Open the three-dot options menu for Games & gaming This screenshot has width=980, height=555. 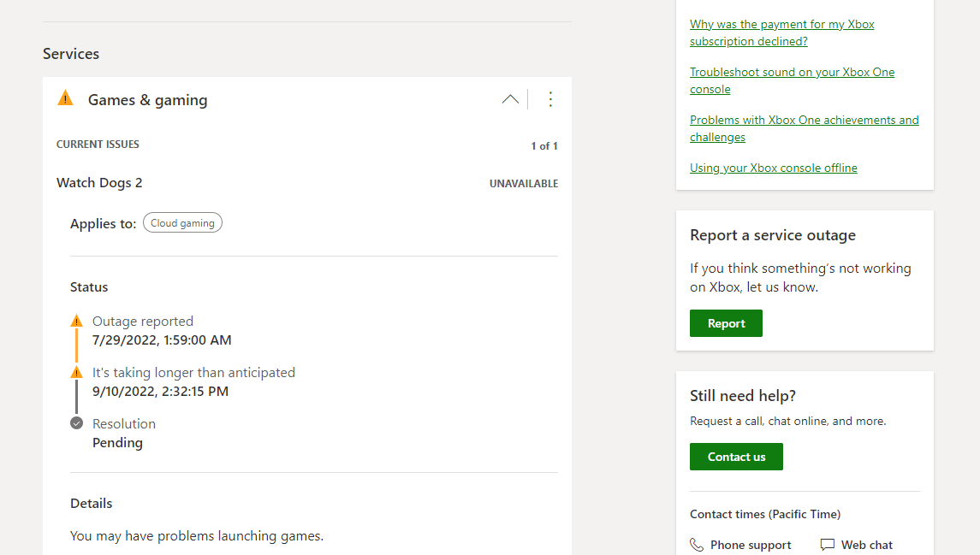(550, 99)
